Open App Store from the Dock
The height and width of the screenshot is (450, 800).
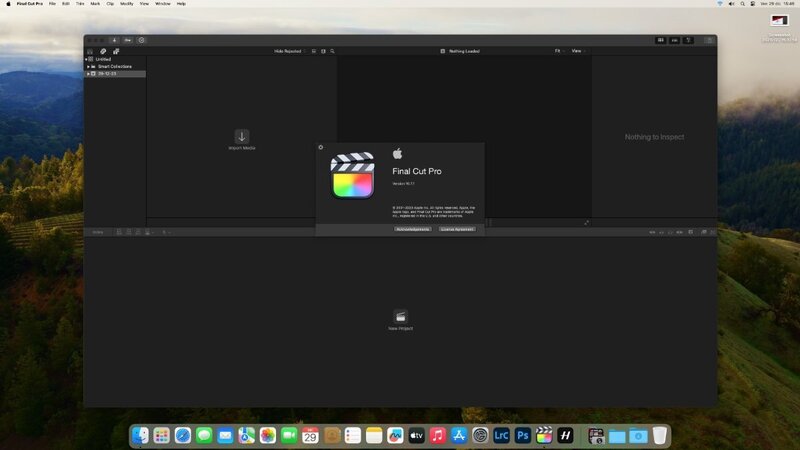tap(459, 436)
